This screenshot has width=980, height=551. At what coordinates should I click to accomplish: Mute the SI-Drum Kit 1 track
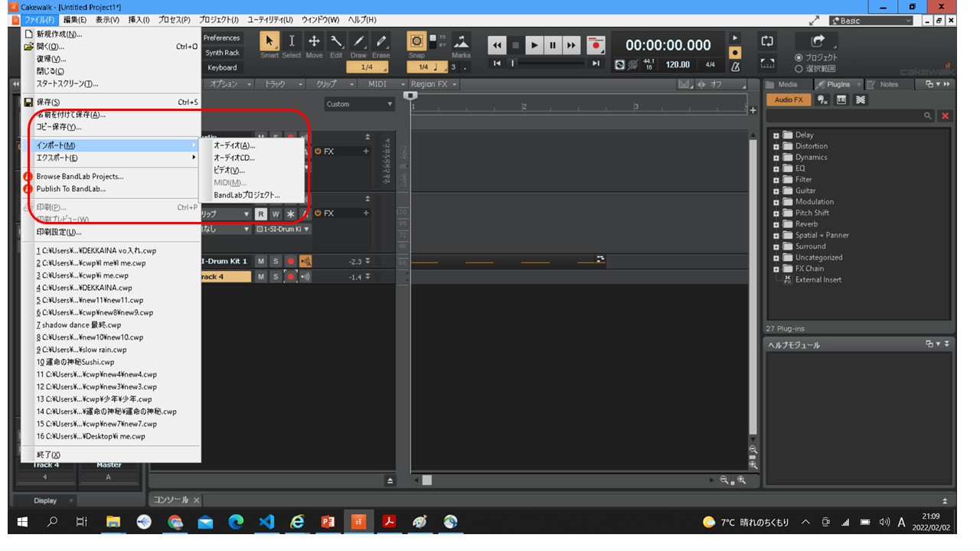[x=260, y=262]
